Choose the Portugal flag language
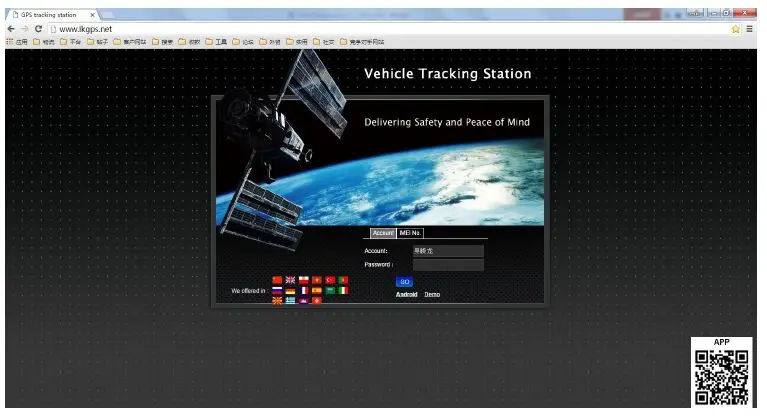Image resolution: width=767 pixels, height=419 pixels. pyautogui.click(x=343, y=280)
